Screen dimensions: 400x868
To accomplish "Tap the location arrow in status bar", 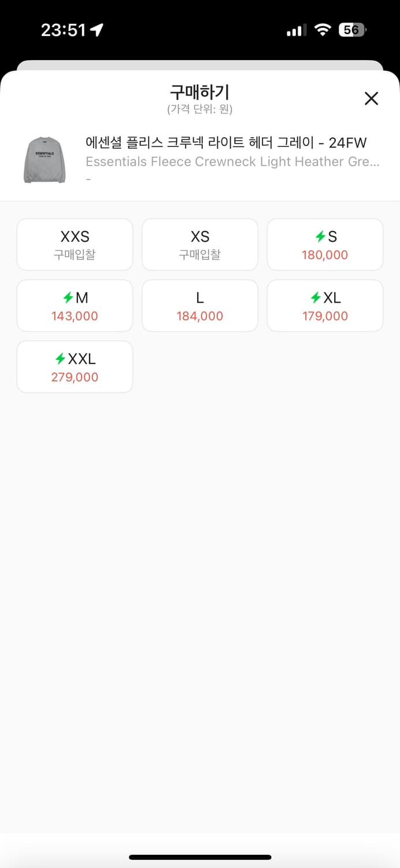I will [97, 30].
